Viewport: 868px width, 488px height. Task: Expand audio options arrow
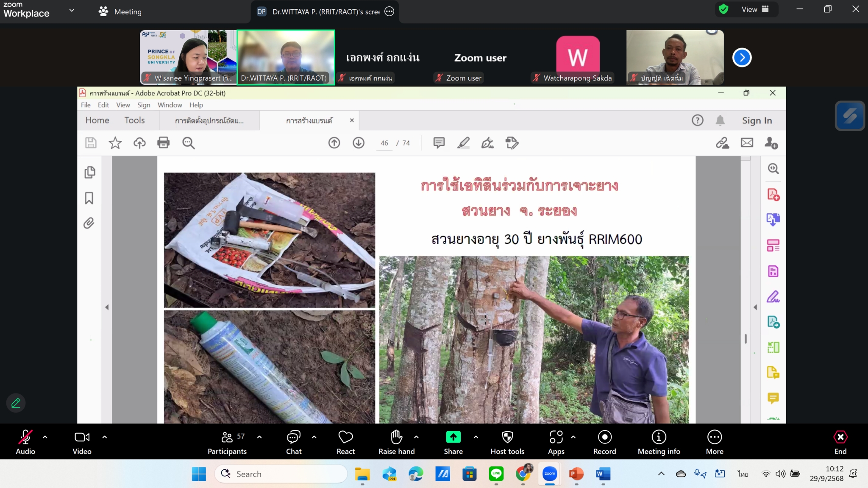coord(45,437)
